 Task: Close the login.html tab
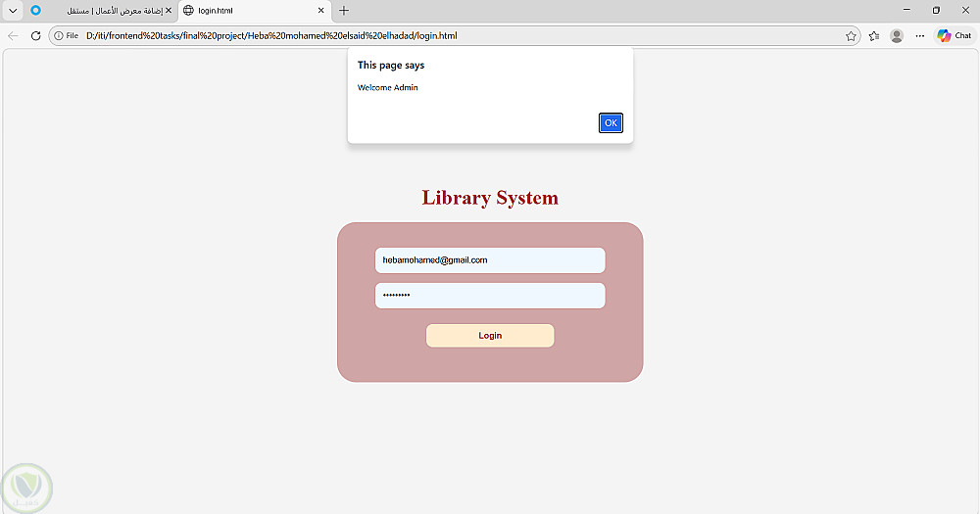point(320,11)
